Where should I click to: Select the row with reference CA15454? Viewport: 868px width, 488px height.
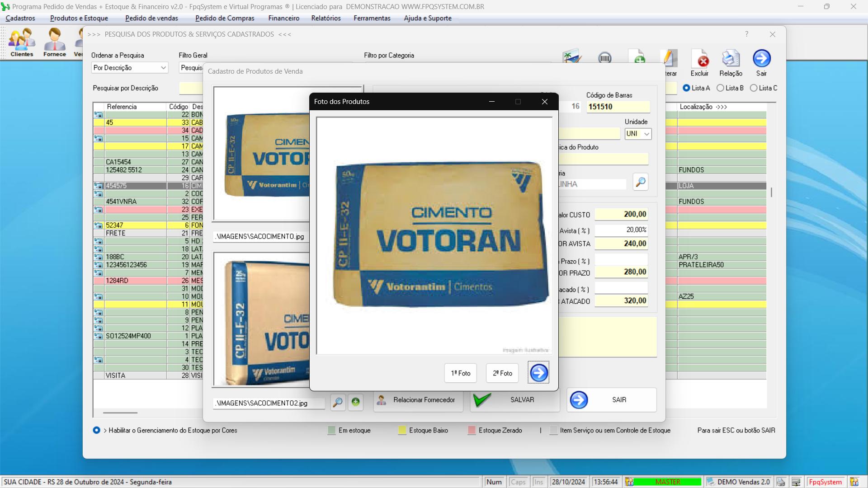(148, 162)
